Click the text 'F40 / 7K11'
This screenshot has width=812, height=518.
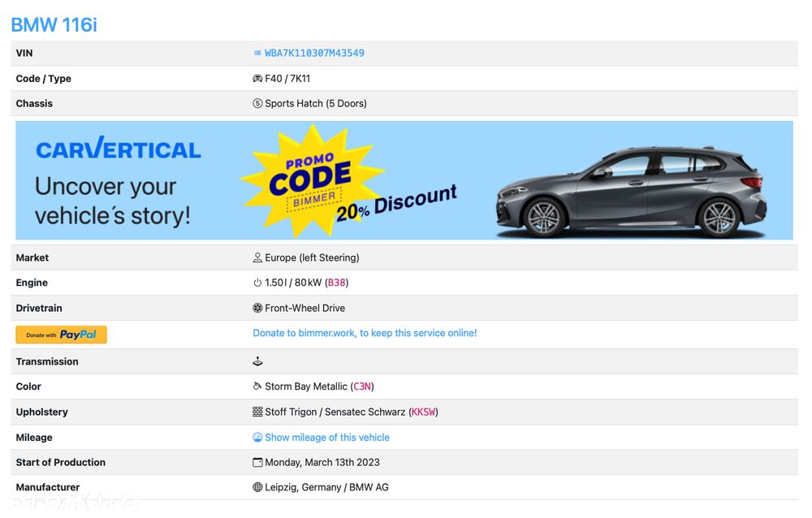click(x=287, y=78)
